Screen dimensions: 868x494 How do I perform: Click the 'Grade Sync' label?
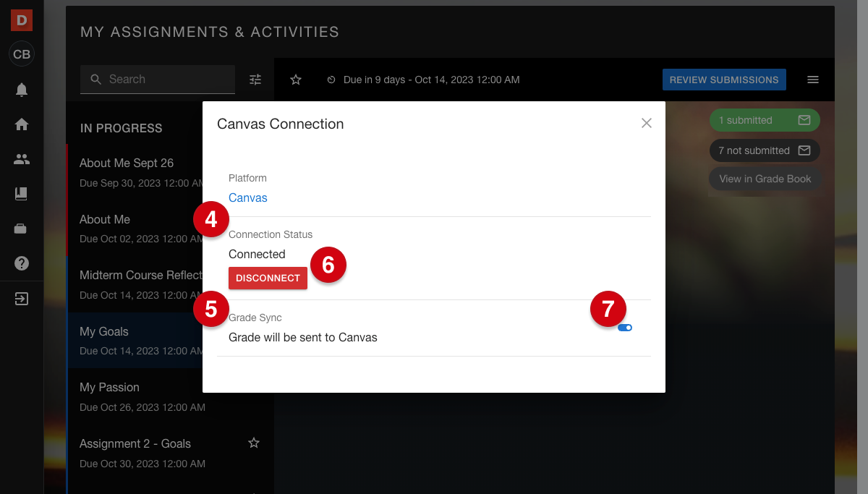(x=255, y=318)
